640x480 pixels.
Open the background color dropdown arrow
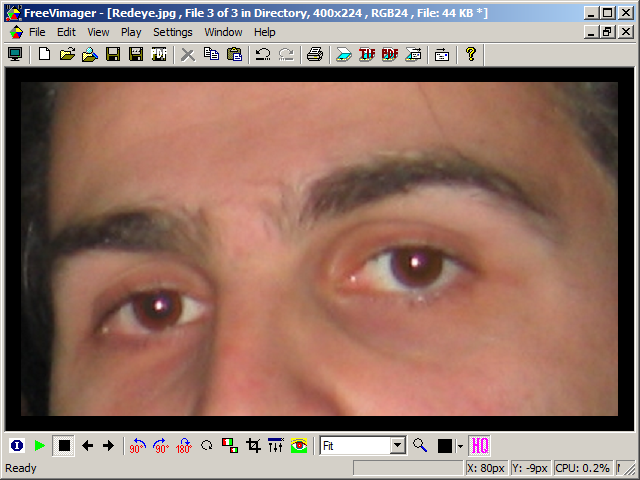(460, 446)
